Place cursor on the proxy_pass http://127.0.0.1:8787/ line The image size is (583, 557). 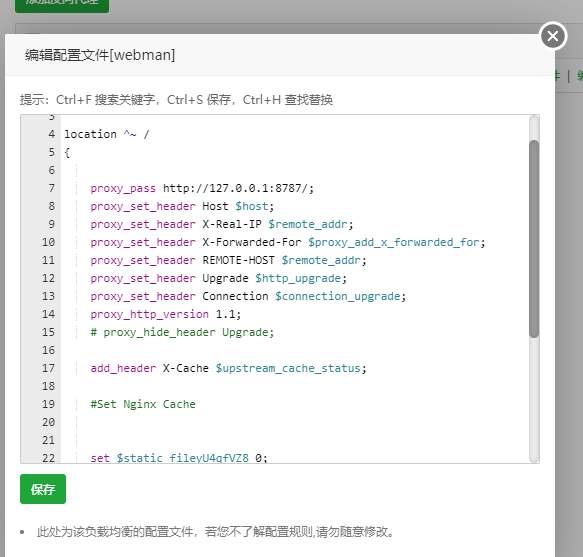point(202,188)
